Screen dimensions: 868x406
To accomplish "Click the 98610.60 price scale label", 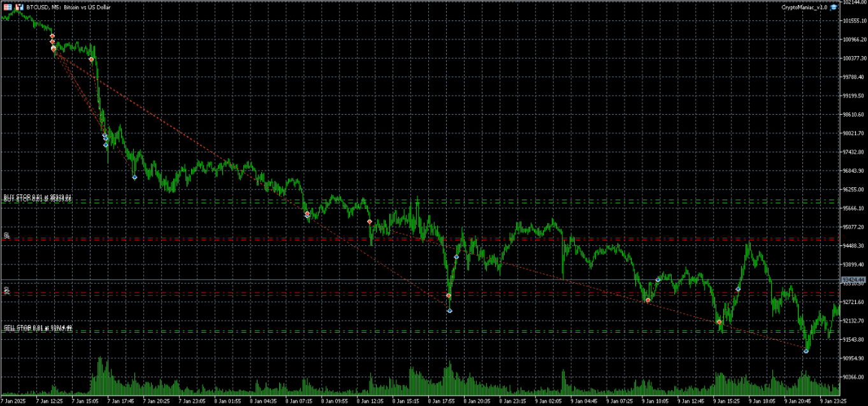I will [x=853, y=115].
